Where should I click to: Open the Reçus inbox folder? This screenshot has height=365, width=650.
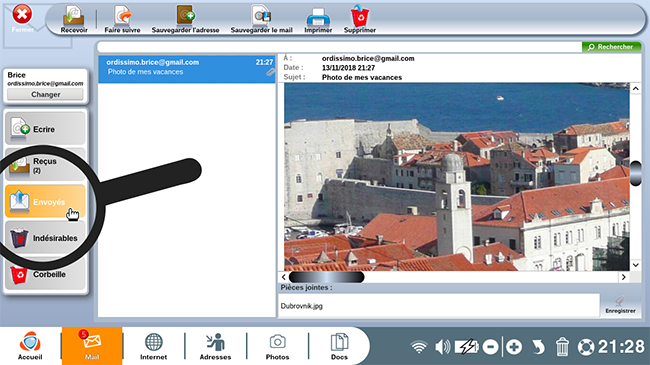pyautogui.click(x=45, y=165)
